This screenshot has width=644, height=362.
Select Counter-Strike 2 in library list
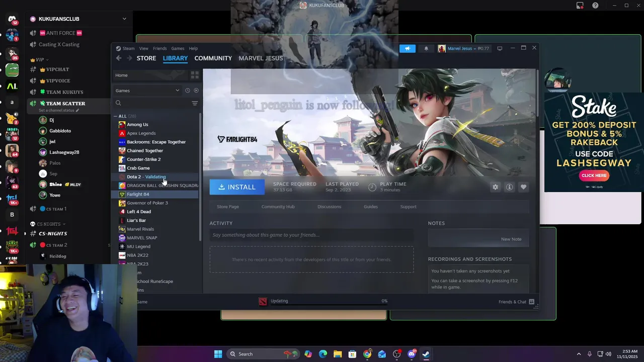click(143, 159)
